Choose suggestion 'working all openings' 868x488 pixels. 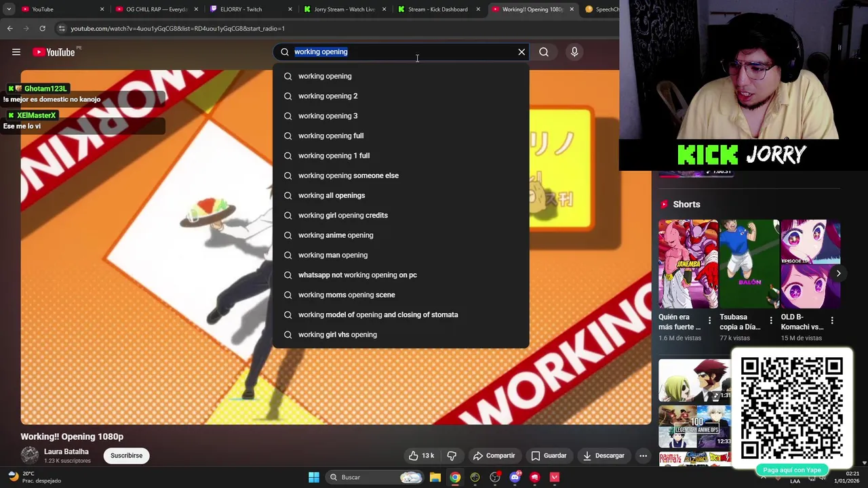(401, 195)
